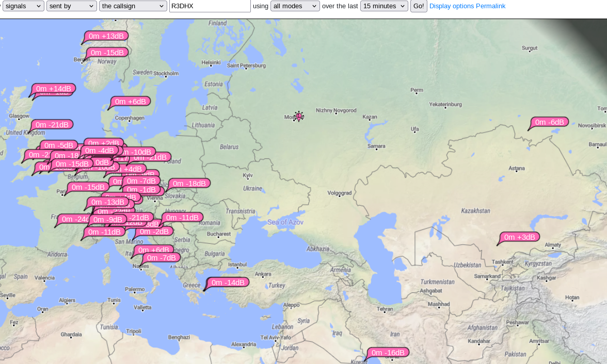This screenshot has width=607, height=364.
Task: Open the -14dB marker near Greece
Action: [228, 283]
